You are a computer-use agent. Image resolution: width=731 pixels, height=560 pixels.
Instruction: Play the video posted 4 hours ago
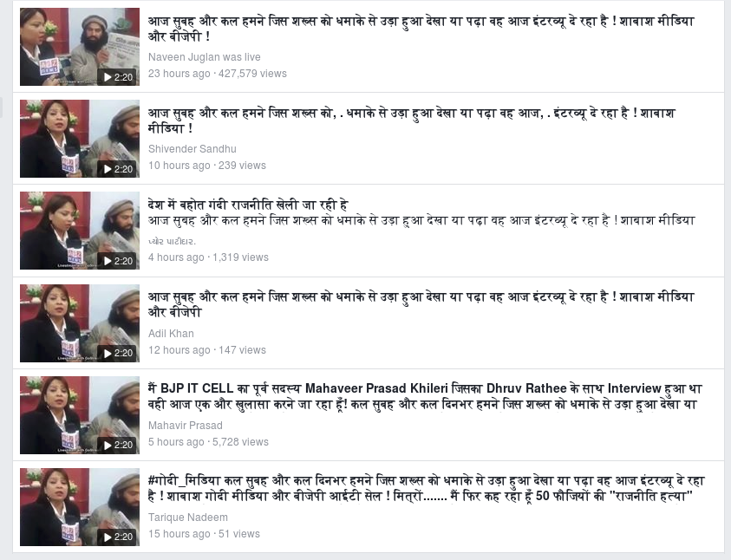click(79, 231)
